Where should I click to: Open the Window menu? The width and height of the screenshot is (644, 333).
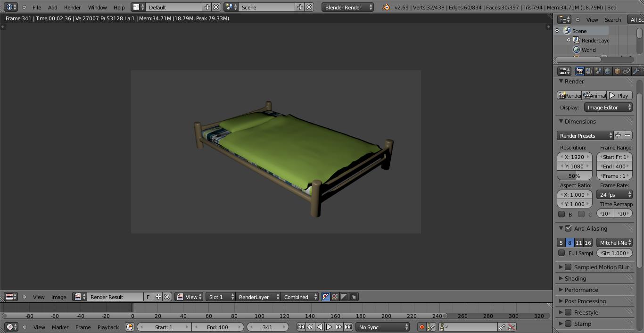(x=98, y=7)
